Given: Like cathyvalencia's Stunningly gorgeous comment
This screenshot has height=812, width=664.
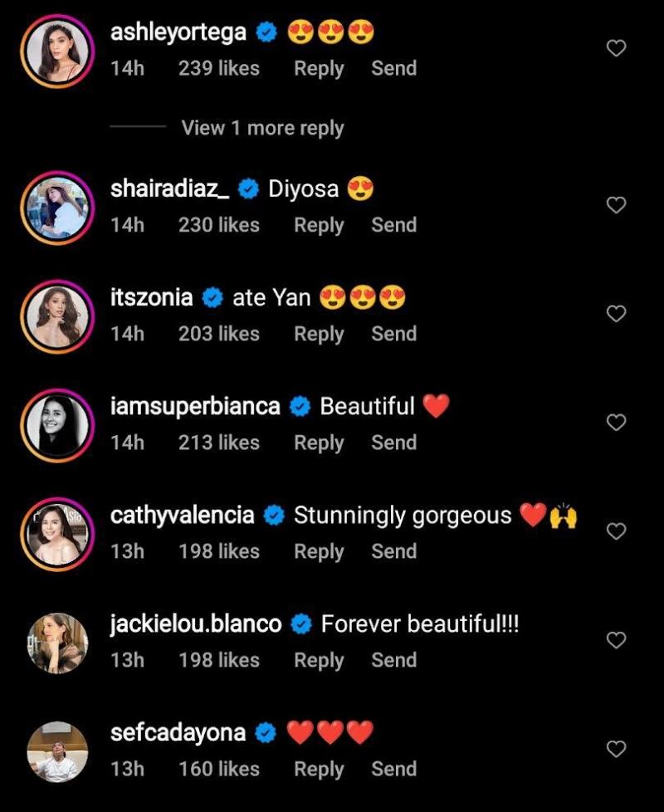Looking at the screenshot, I should click(616, 531).
